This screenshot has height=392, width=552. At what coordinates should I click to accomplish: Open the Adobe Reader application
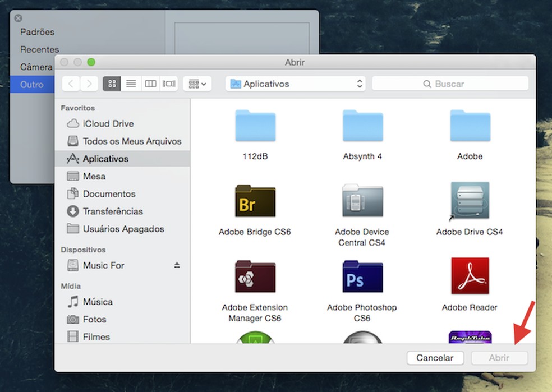[470, 276]
